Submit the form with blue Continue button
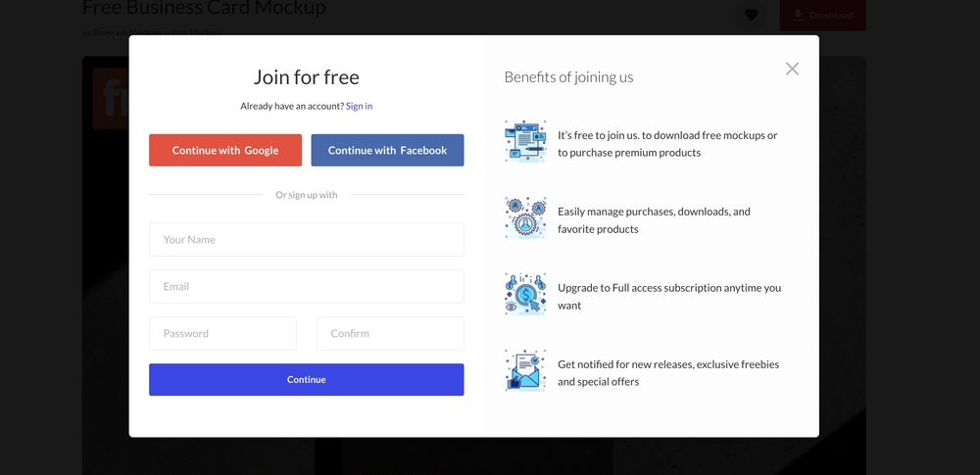The width and height of the screenshot is (980, 475). click(306, 379)
